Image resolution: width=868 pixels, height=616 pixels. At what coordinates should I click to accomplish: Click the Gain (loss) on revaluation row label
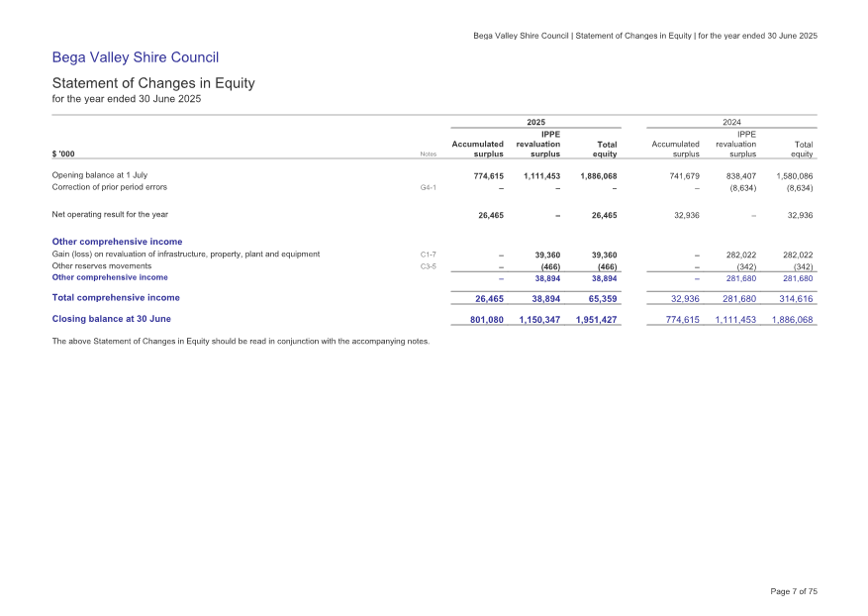tap(185, 255)
